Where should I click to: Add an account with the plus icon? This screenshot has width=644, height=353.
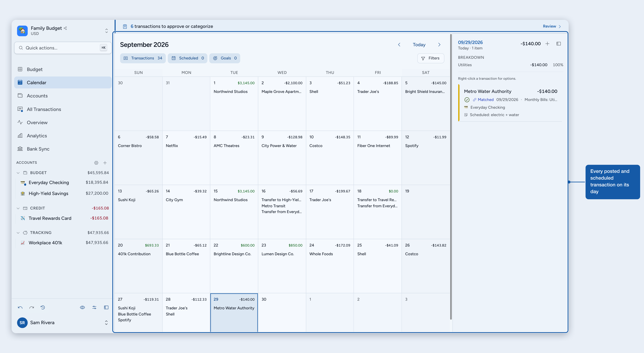(105, 163)
